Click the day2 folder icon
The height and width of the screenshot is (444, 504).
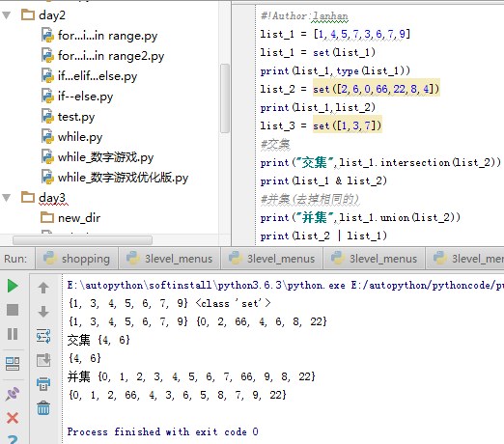(x=28, y=14)
